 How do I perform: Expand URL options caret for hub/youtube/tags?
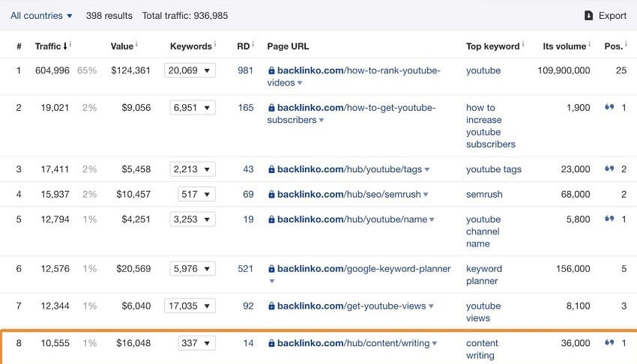coord(427,170)
